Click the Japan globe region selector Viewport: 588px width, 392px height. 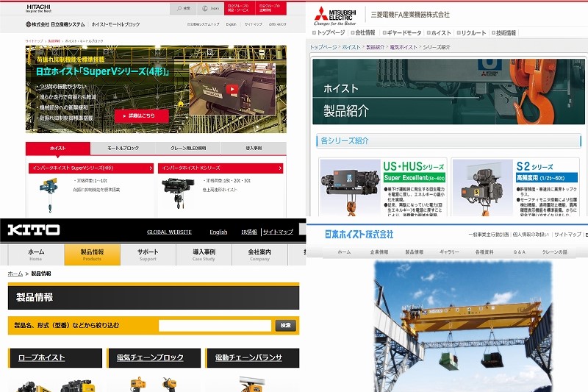pyautogui.click(x=210, y=8)
